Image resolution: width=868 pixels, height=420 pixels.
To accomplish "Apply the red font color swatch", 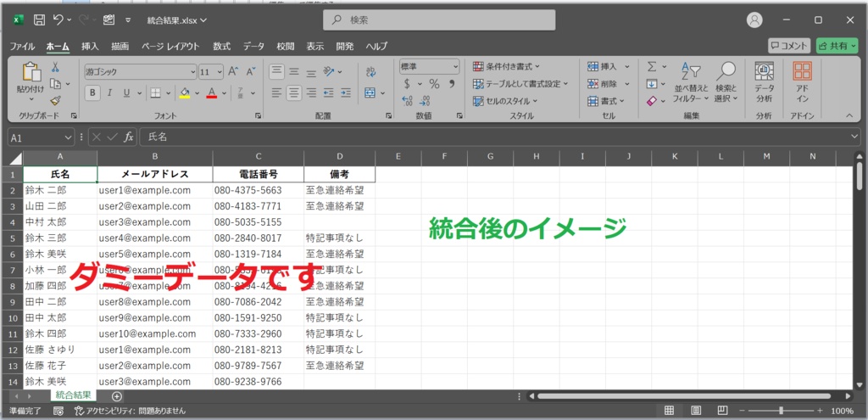I will [x=211, y=93].
